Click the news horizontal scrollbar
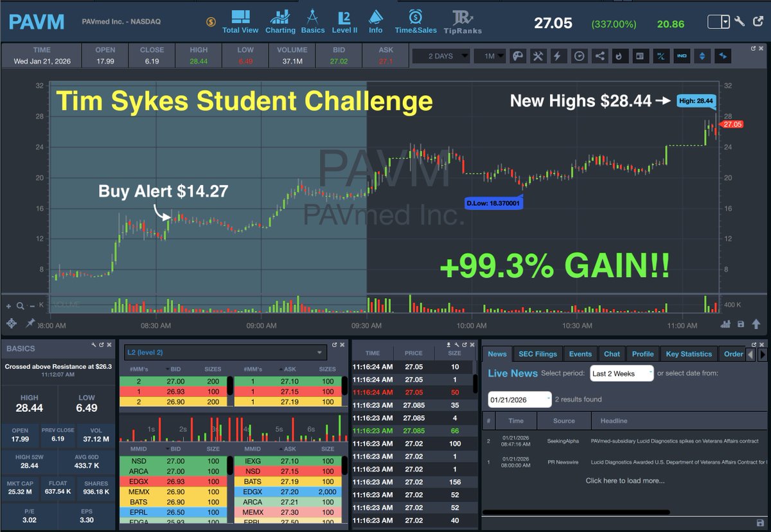The width and height of the screenshot is (771, 532). point(576,512)
